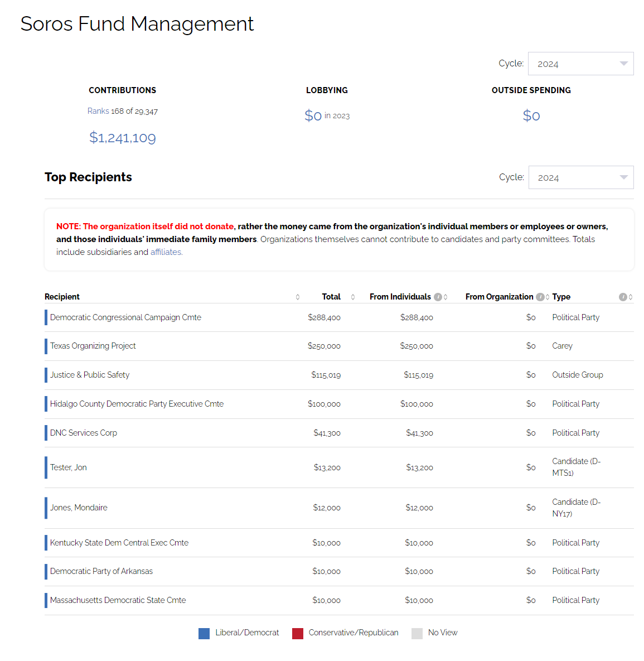Click the From Organization info icon

point(540,297)
